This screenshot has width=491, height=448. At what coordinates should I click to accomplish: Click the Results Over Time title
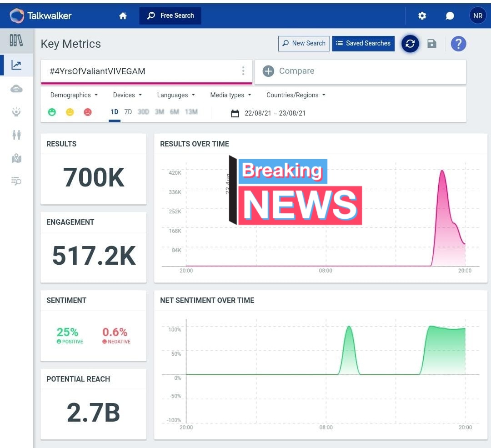coord(195,144)
